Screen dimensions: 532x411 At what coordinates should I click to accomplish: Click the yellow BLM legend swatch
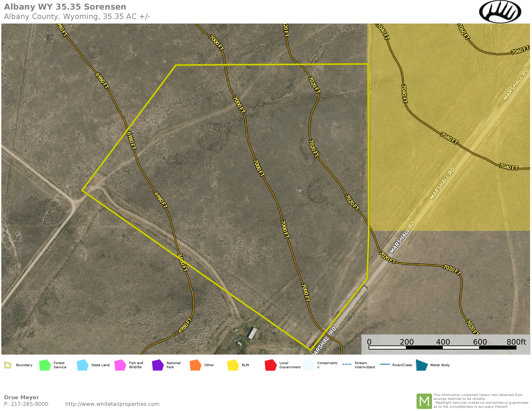[233, 365]
